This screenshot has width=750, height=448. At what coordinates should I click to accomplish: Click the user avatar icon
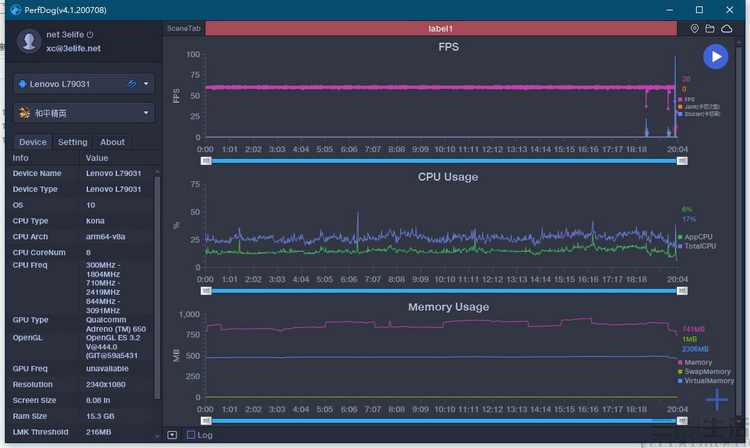[29, 41]
